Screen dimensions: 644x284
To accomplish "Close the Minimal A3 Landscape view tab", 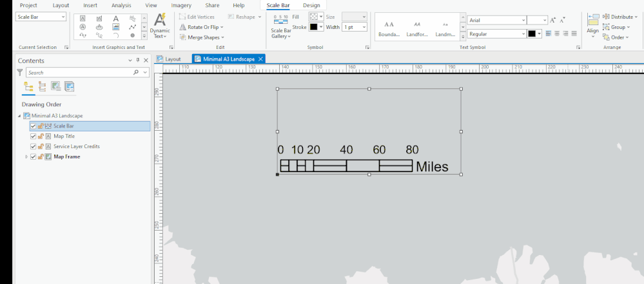I will pos(260,59).
